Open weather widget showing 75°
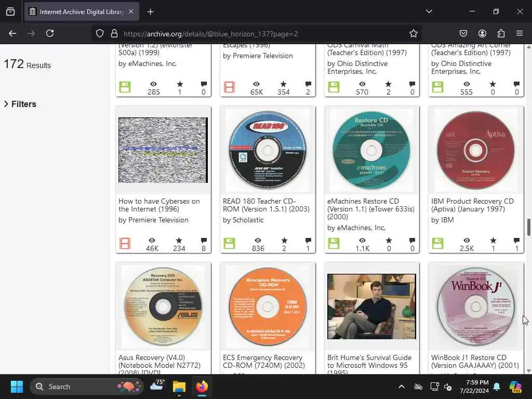The width and height of the screenshot is (532, 399). coord(157,386)
